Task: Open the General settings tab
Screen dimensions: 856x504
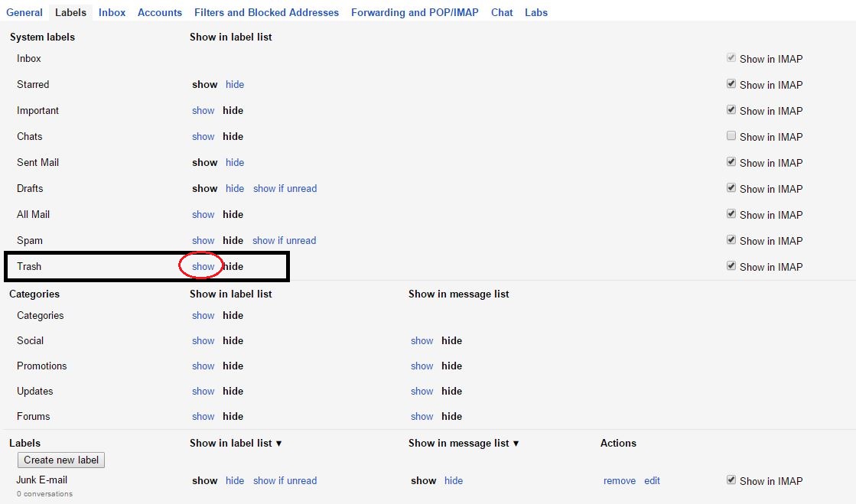Action: (24, 12)
